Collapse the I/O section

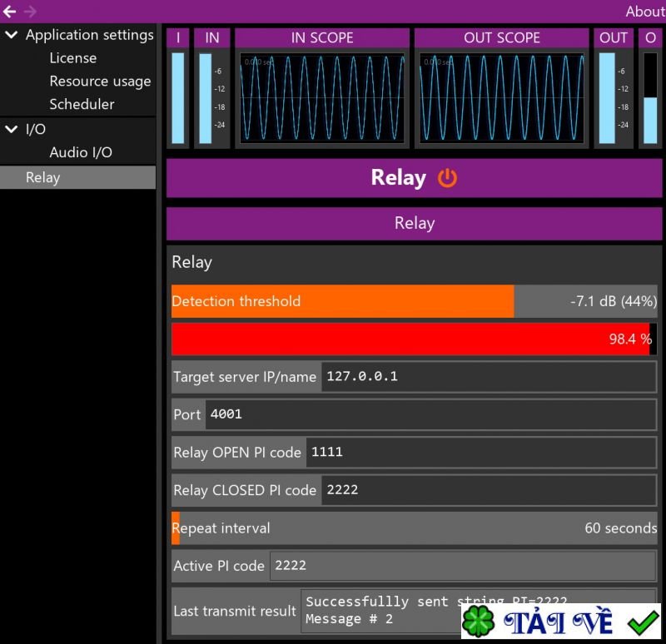point(11,130)
